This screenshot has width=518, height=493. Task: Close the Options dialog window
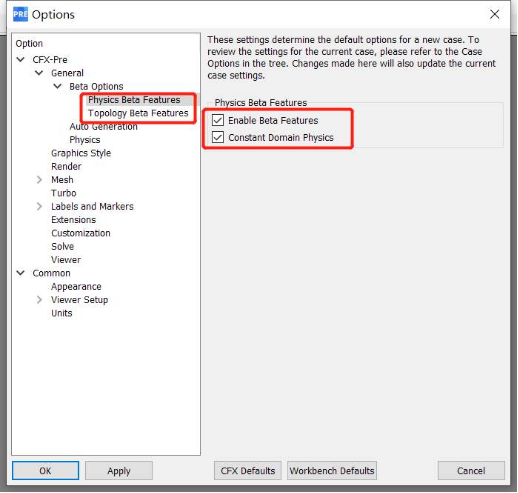(x=494, y=14)
